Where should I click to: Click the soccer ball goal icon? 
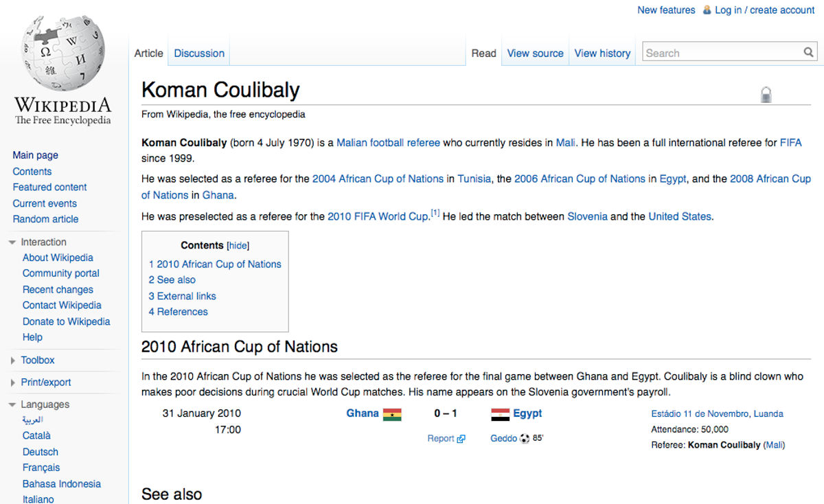click(x=525, y=438)
